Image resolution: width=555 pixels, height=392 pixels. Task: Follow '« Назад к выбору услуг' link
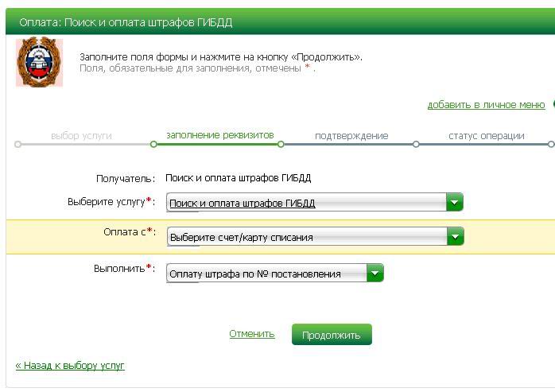(70, 366)
